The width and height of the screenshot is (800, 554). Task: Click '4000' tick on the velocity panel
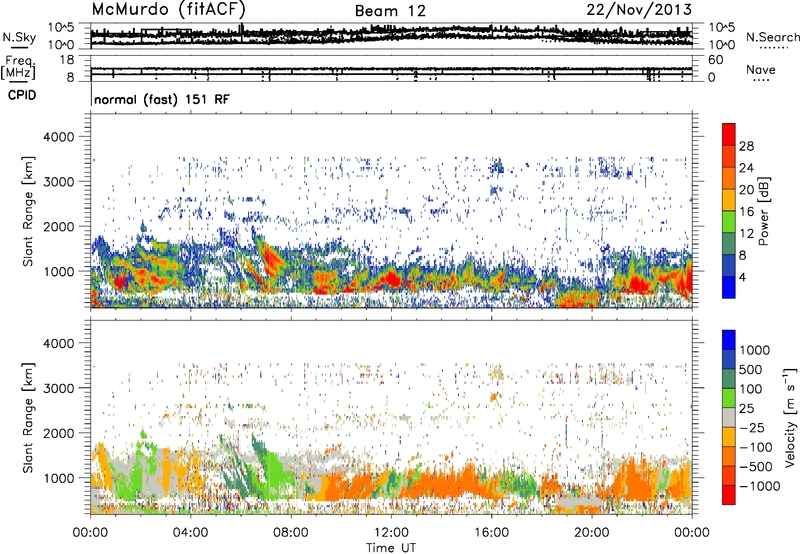pos(58,343)
